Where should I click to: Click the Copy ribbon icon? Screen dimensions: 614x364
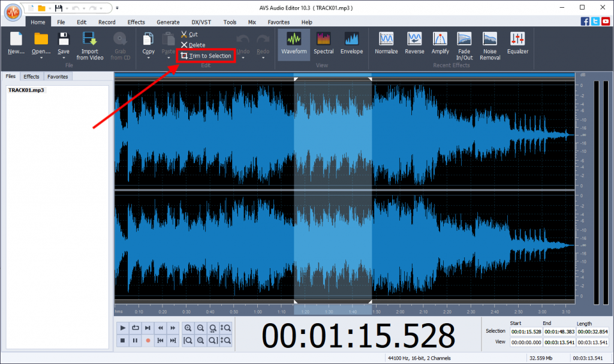[x=148, y=39]
